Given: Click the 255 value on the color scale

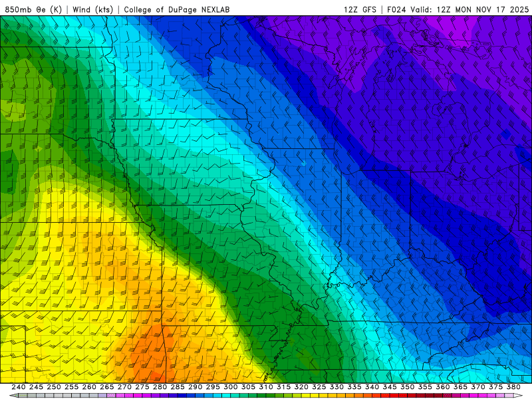Looking at the screenshot, I should [71, 387].
